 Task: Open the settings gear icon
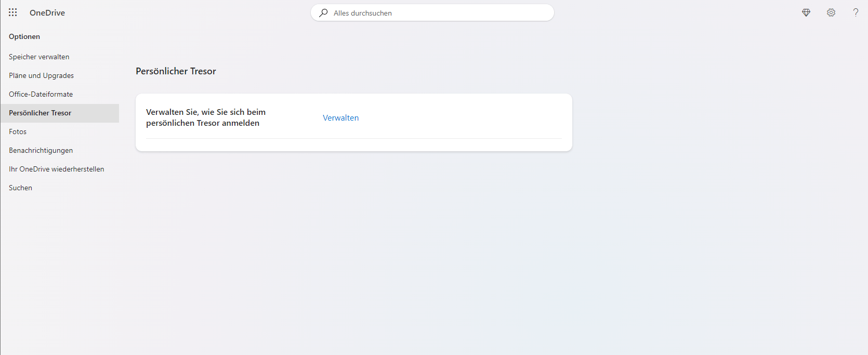pos(831,12)
